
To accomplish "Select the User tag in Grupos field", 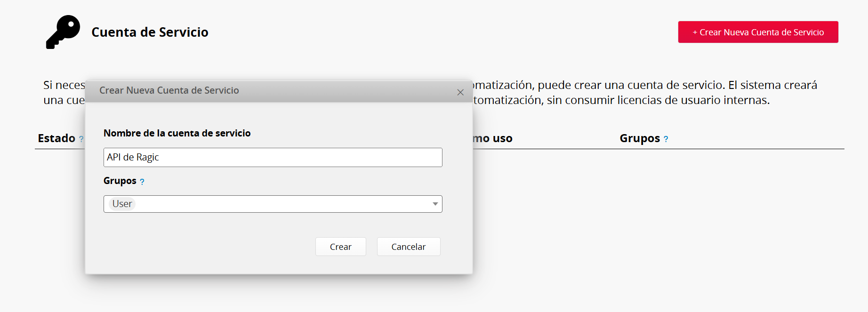I will (122, 204).
